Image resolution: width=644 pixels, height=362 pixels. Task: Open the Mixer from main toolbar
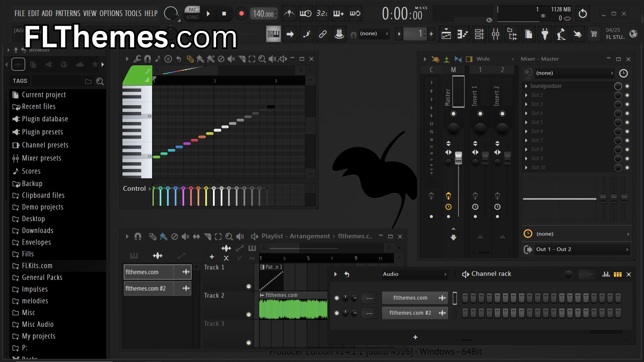point(495,34)
